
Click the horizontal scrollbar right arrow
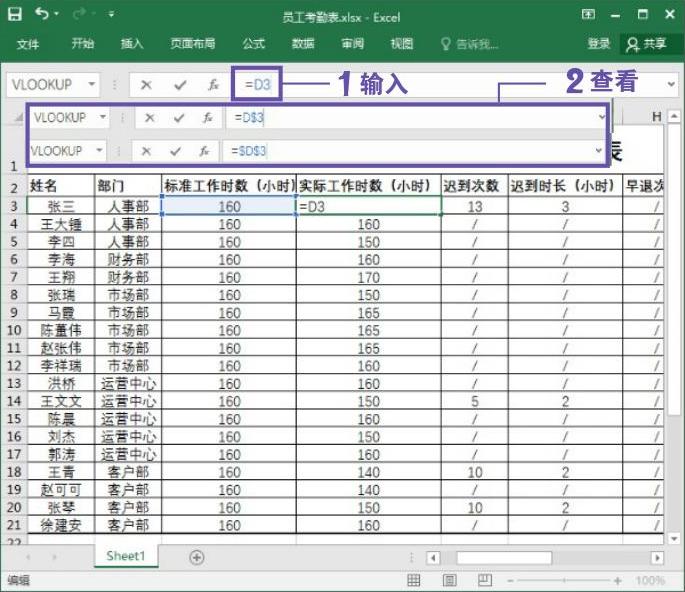pos(657,558)
